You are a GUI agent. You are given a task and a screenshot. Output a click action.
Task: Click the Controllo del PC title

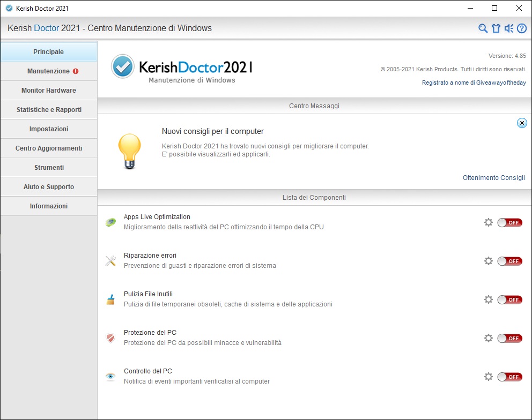pyautogui.click(x=147, y=371)
